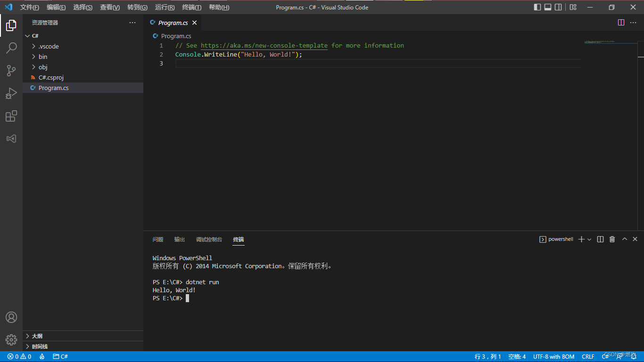
Task: Close the Program.cs editor tab
Action: tap(194, 23)
